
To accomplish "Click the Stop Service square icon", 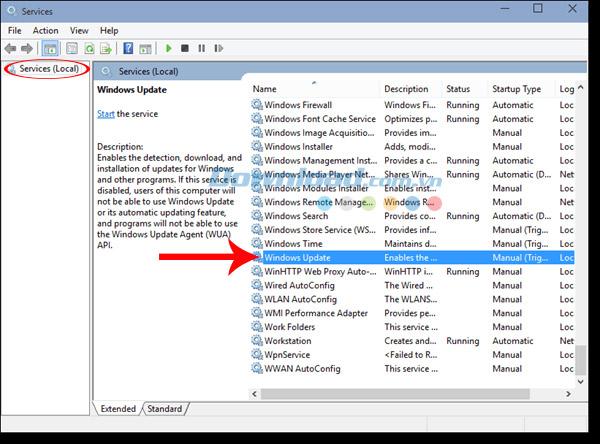I will [x=185, y=48].
